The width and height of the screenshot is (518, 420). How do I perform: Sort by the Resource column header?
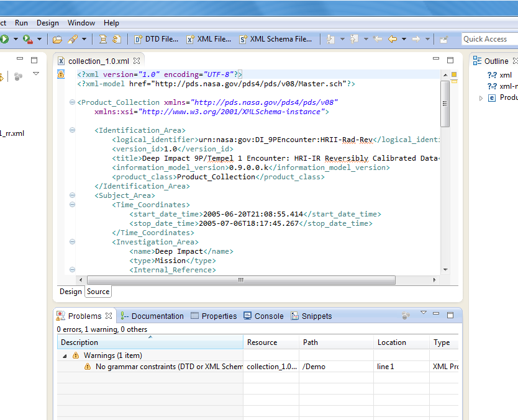pos(271,342)
